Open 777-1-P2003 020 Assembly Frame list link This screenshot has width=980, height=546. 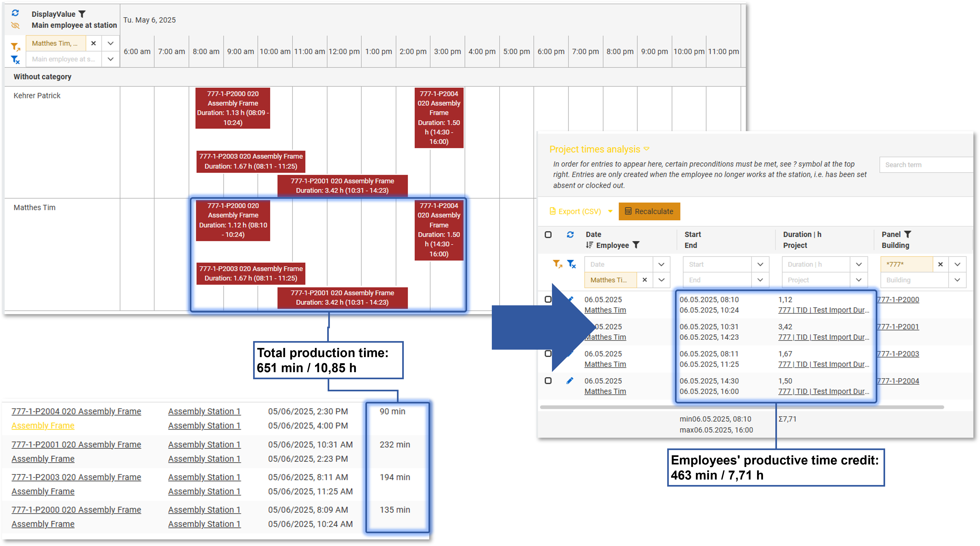[x=76, y=477]
